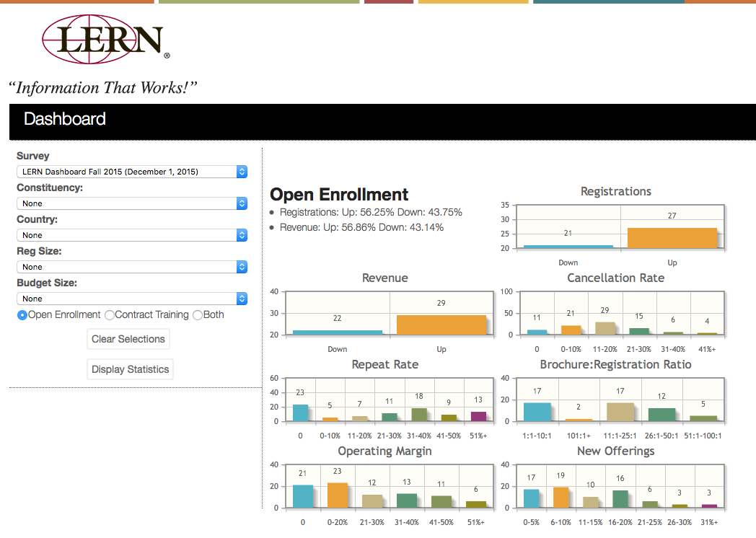Click the Display Statistics button

130,369
